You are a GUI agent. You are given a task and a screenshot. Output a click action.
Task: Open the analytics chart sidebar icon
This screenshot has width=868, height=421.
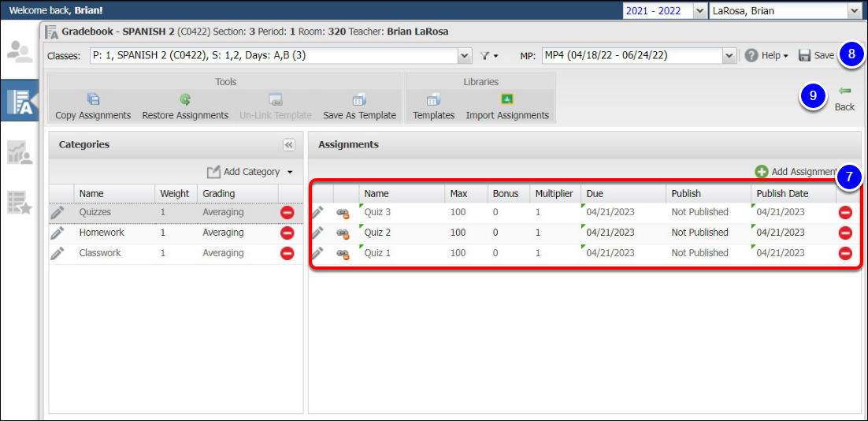tap(20, 152)
